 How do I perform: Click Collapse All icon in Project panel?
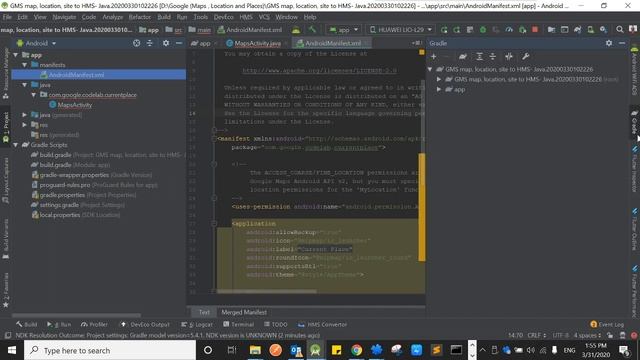(x=150, y=43)
